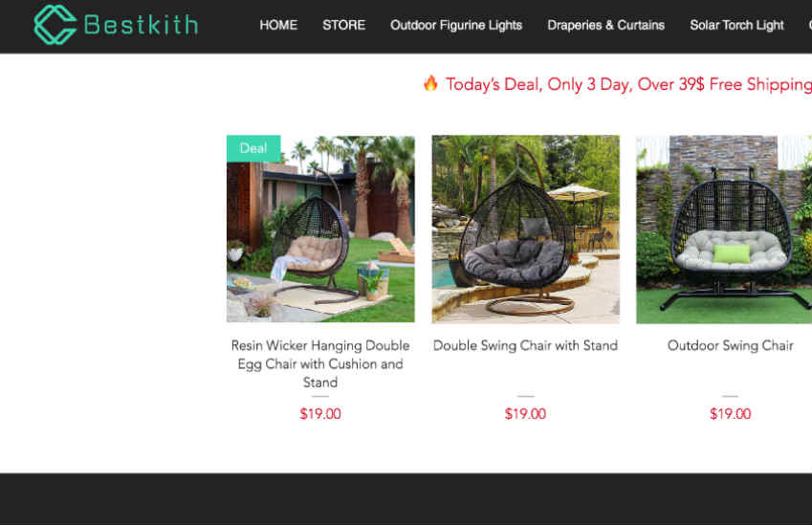Open the Double Swing Chair image
Image resolution: width=812 pixels, height=525 pixels.
[526, 230]
